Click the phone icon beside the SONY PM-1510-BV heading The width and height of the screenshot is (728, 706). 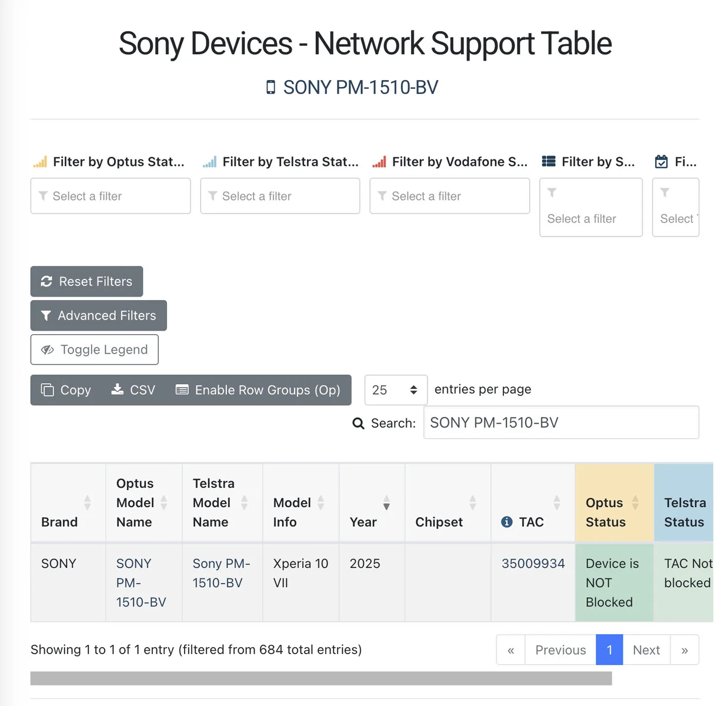[271, 88]
